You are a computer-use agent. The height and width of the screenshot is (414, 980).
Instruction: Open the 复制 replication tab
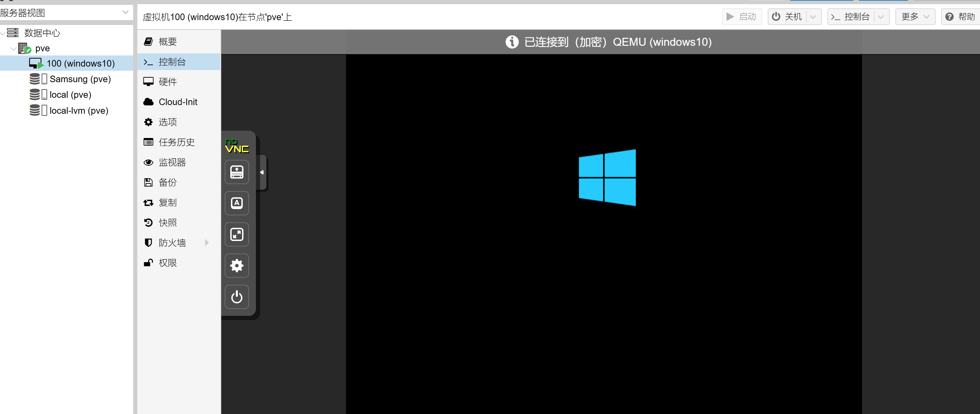point(179,203)
